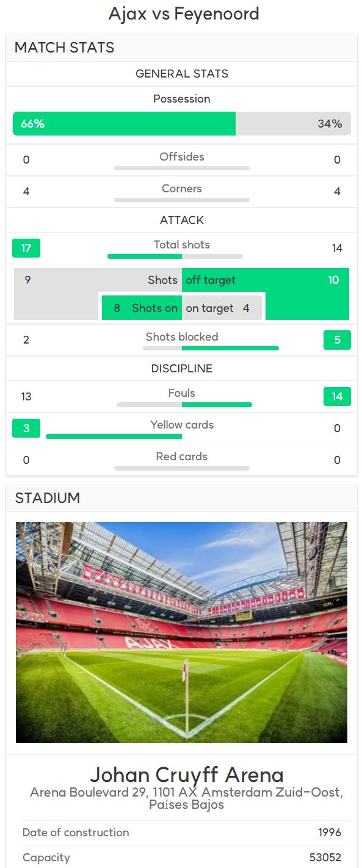The width and height of the screenshot is (362, 868).
Task: Click the green 66% possession bar
Action: click(x=124, y=123)
